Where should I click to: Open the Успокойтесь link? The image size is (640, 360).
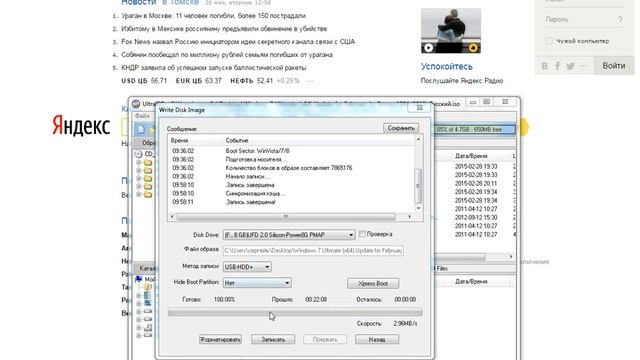(447, 67)
